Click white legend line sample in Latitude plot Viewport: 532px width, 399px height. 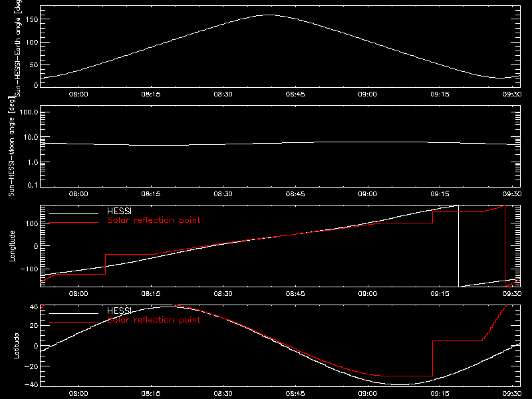tap(74, 313)
